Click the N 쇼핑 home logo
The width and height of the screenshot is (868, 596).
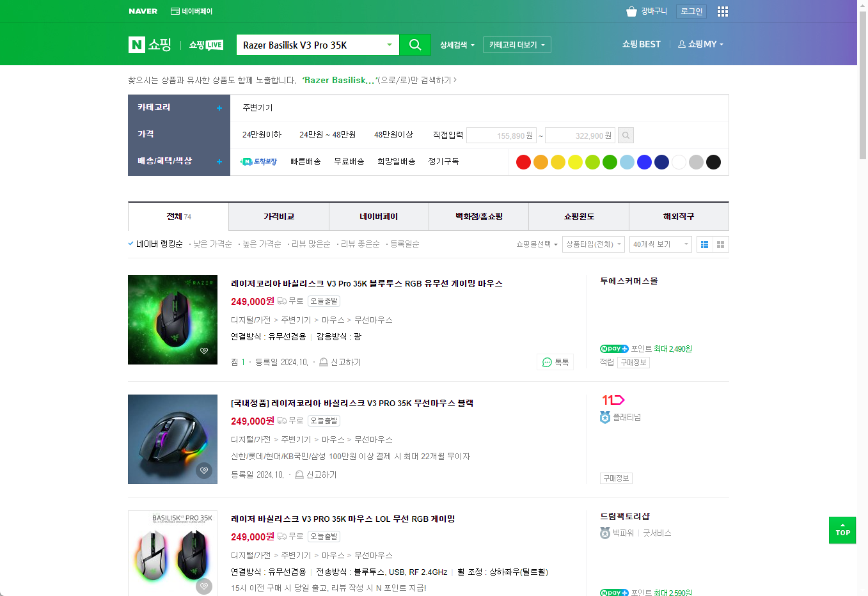[x=150, y=44]
